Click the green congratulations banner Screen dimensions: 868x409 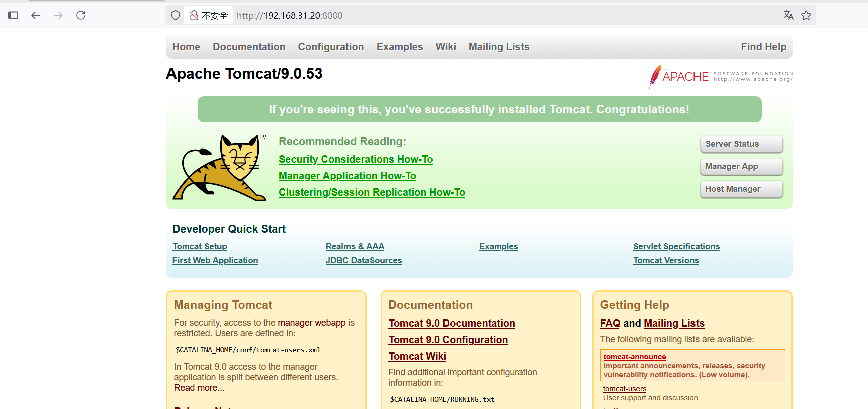[x=479, y=109]
